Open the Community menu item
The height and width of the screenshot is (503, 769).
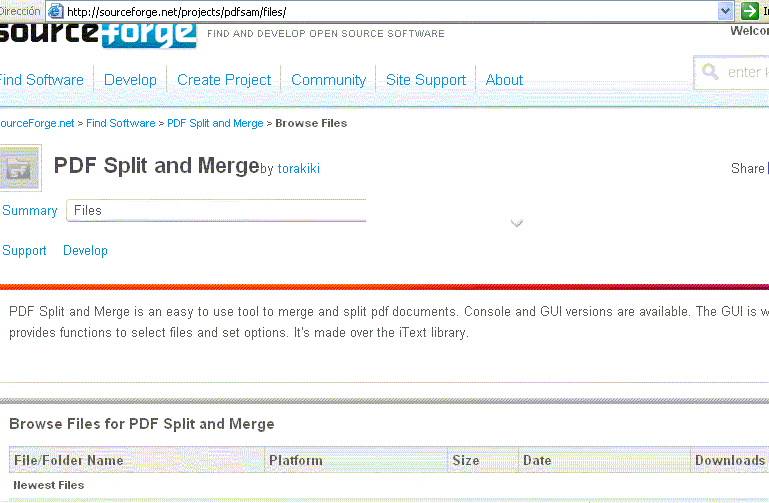coord(328,80)
